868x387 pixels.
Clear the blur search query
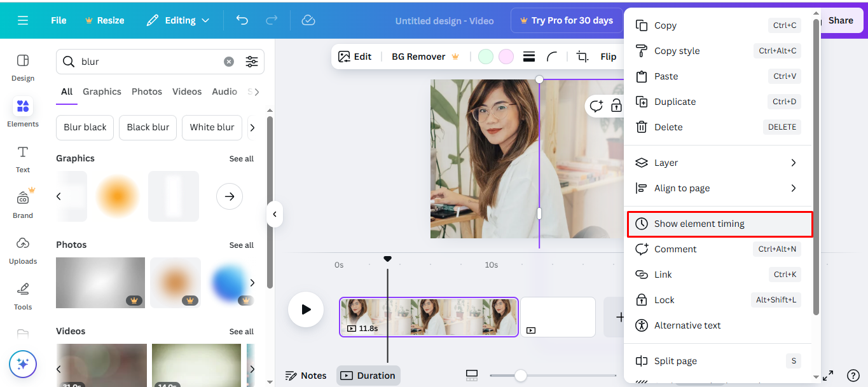[228, 61]
